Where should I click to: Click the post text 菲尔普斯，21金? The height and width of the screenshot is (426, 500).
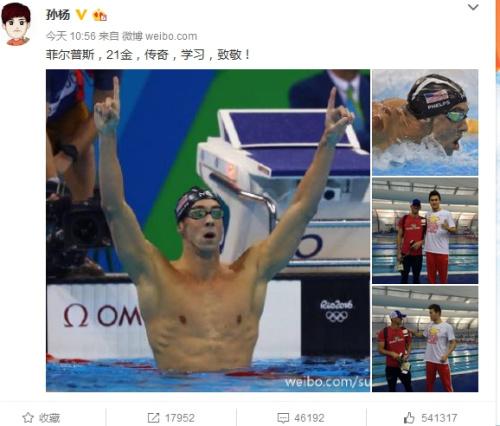pyautogui.click(x=89, y=55)
